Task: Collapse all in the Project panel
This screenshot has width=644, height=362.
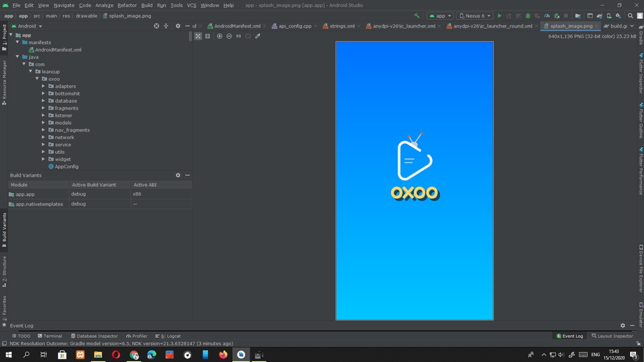Action: [x=166, y=26]
